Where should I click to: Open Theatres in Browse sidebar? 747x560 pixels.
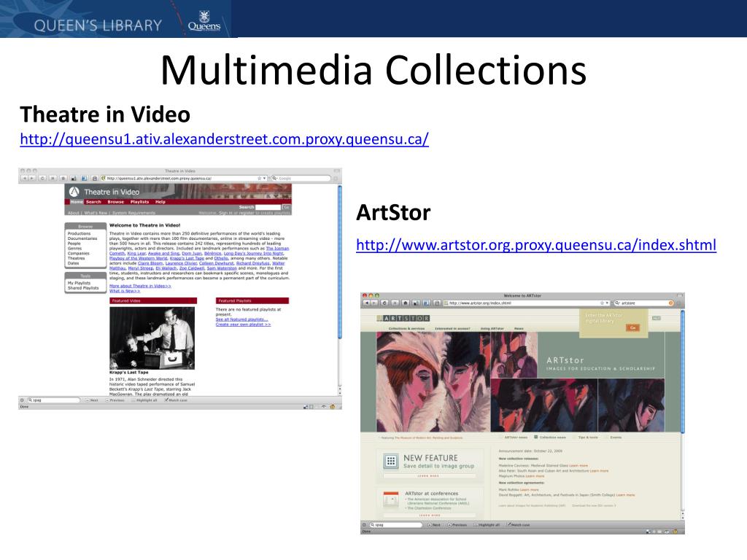(x=76, y=258)
